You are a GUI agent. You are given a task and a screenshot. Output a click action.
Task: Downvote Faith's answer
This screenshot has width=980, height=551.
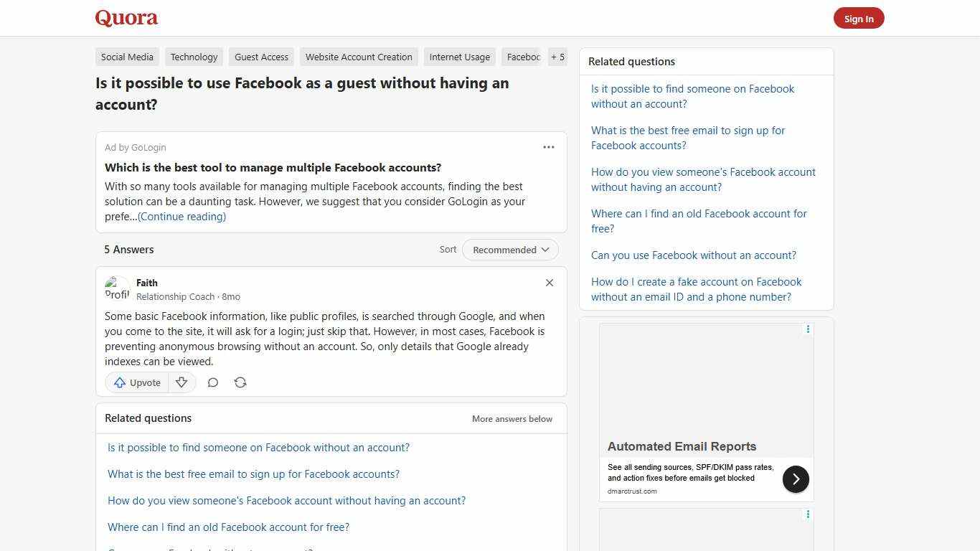click(x=182, y=382)
